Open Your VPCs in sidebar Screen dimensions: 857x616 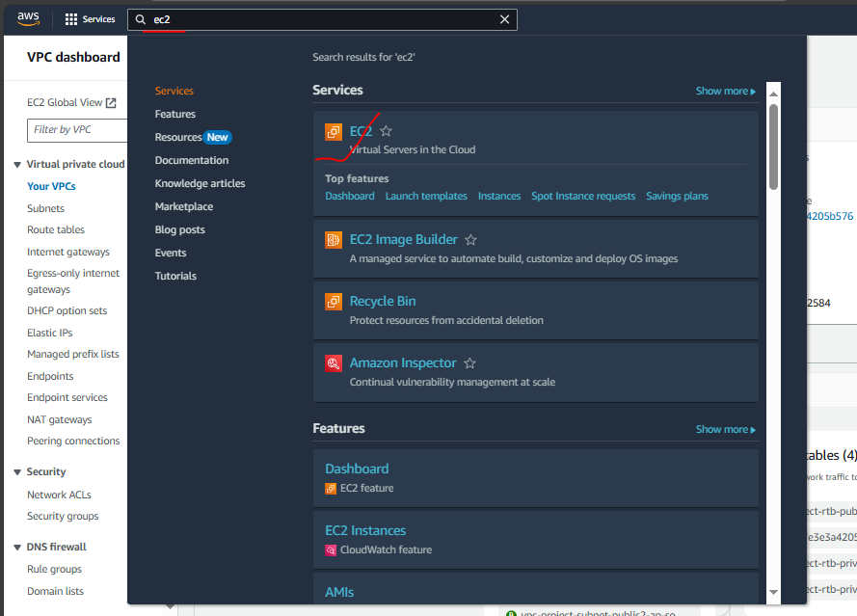(x=51, y=186)
